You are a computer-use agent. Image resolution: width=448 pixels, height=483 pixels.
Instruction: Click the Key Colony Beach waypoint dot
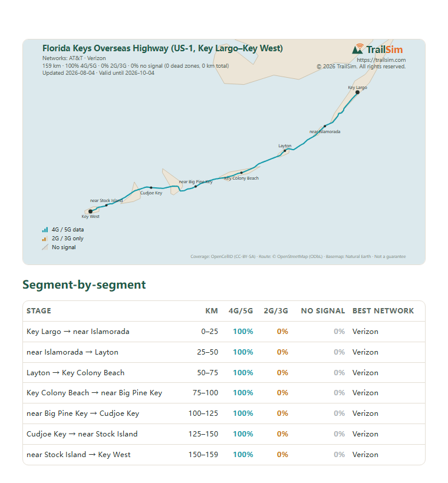pyautogui.click(x=242, y=173)
